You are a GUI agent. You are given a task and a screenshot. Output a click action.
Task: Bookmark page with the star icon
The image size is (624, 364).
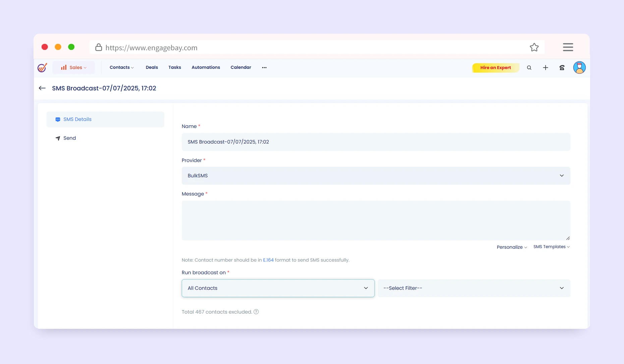(534, 48)
